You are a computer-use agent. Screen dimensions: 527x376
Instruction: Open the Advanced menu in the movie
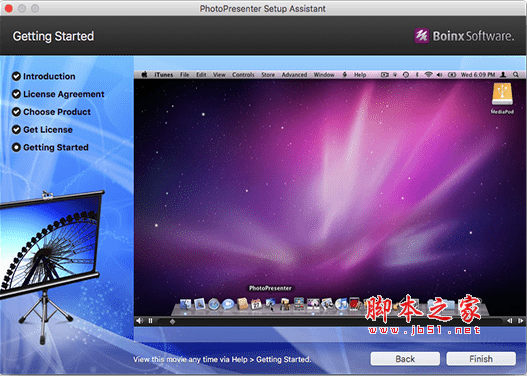294,75
